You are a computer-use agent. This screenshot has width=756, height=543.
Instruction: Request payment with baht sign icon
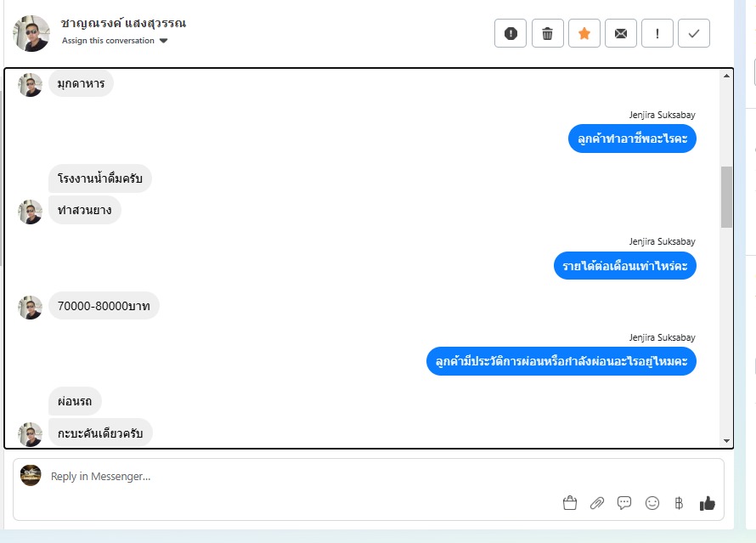pos(679,503)
